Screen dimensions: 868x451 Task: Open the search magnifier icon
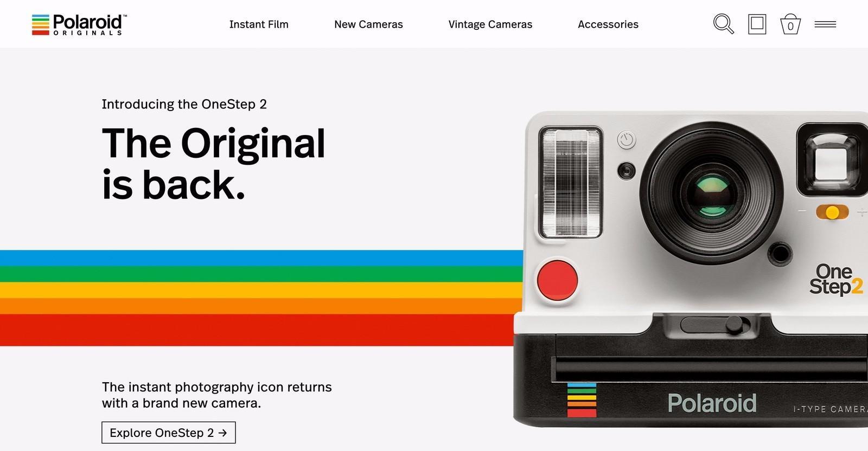click(723, 24)
